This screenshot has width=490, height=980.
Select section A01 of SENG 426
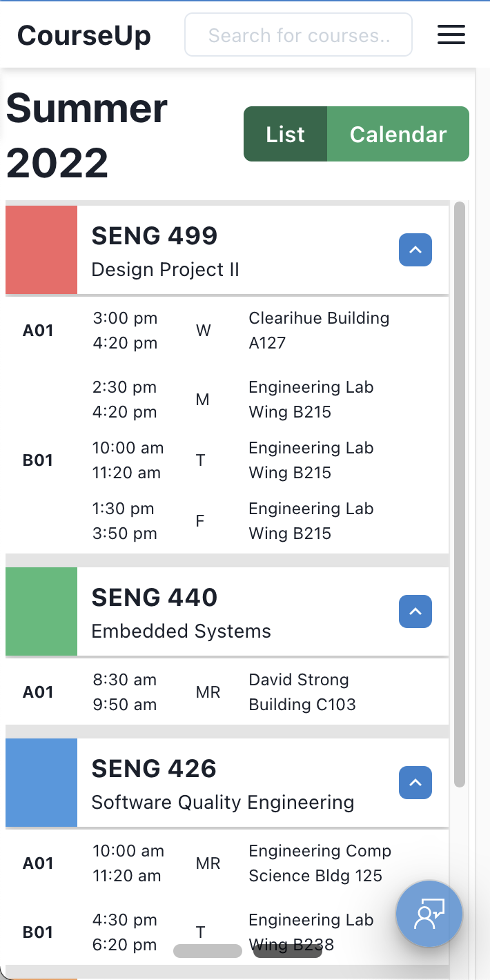click(38, 863)
